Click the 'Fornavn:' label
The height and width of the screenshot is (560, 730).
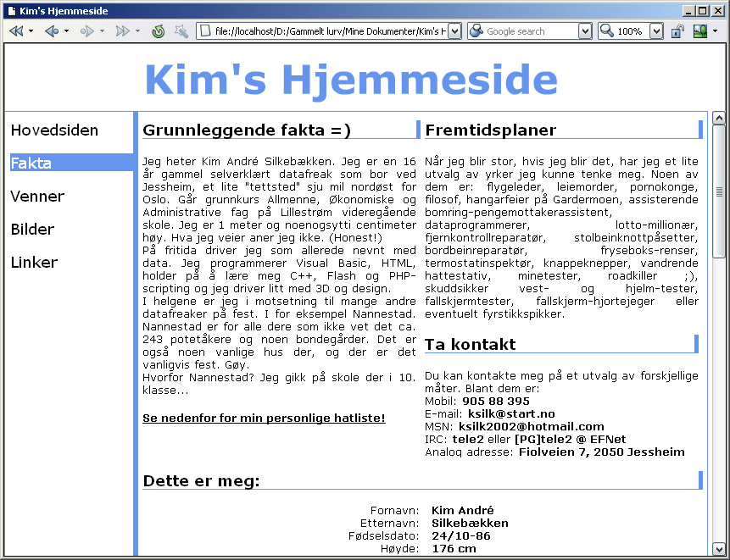[395, 510]
